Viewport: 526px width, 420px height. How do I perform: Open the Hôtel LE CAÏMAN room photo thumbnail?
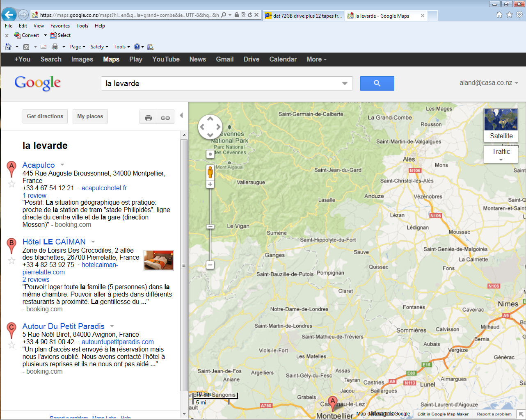pyautogui.click(x=159, y=260)
